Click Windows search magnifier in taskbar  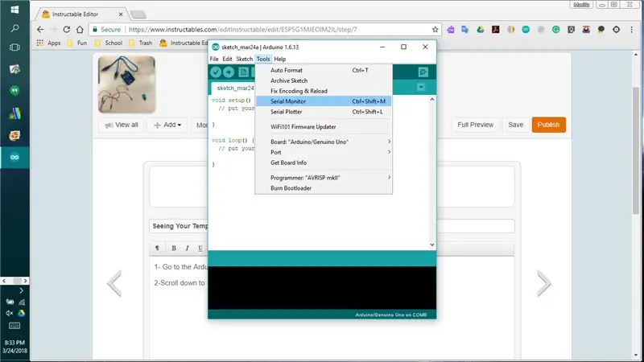pos(14,28)
